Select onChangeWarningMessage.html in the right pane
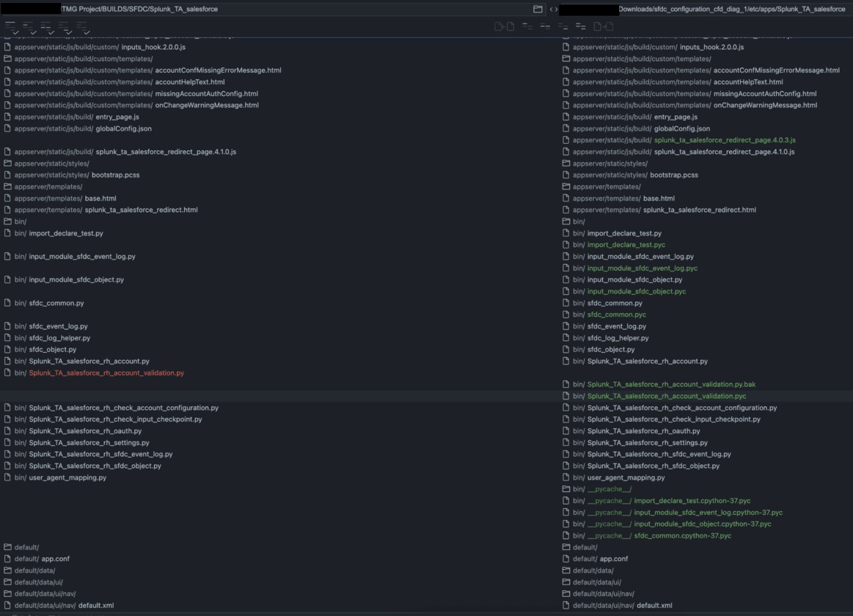Image resolution: width=853 pixels, height=616 pixels. (765, 106)
